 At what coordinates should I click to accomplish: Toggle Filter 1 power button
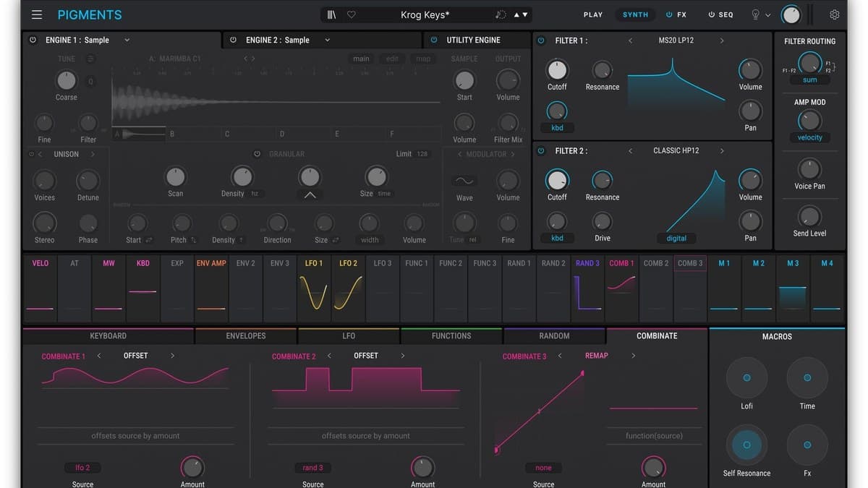(541, 40)
